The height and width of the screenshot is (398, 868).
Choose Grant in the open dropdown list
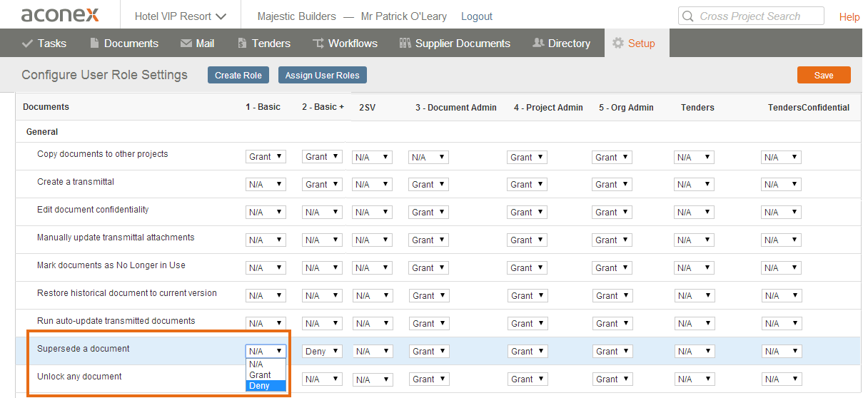tap(261, 375)
